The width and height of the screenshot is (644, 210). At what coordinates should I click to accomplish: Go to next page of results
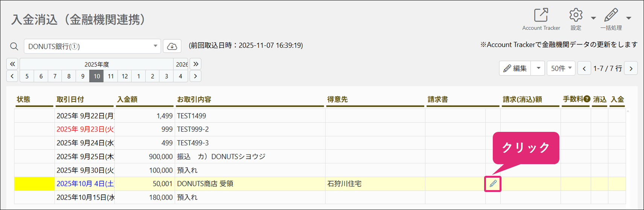pyautogui.click(x=631, y=68)
